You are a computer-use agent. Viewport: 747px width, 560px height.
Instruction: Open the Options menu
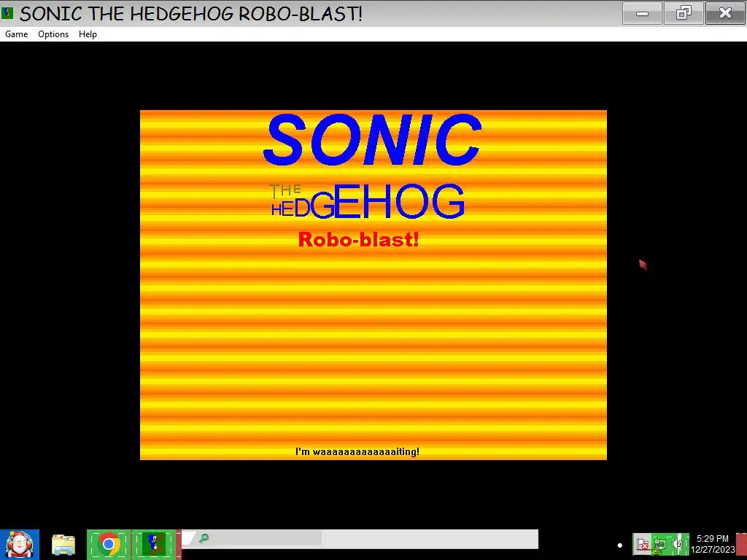tap(53, 34)
